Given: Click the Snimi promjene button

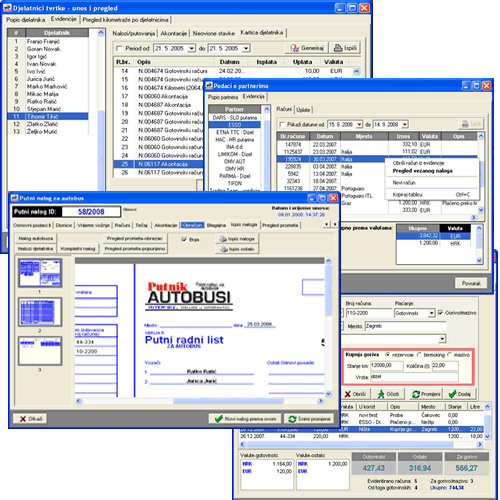Looking at the screenshot, I should click(310, 419).
